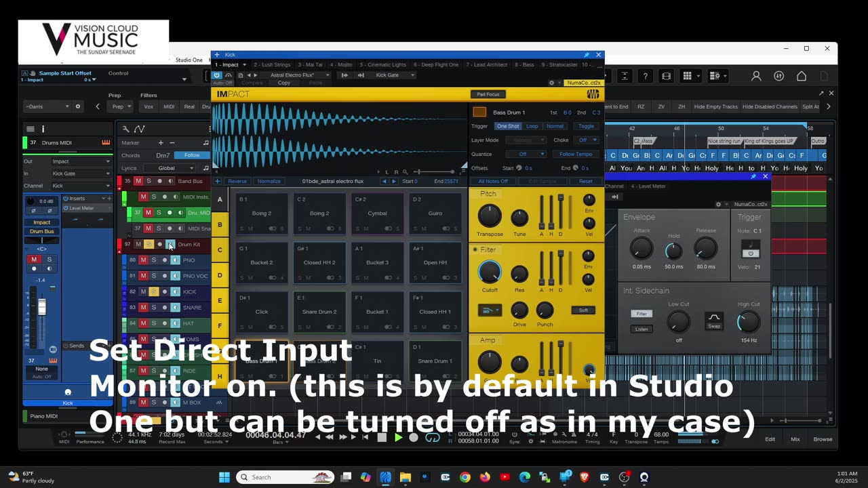Viewport: 868px width, 488px height.
Task: Select the Open HH pad
Action: 435,262
